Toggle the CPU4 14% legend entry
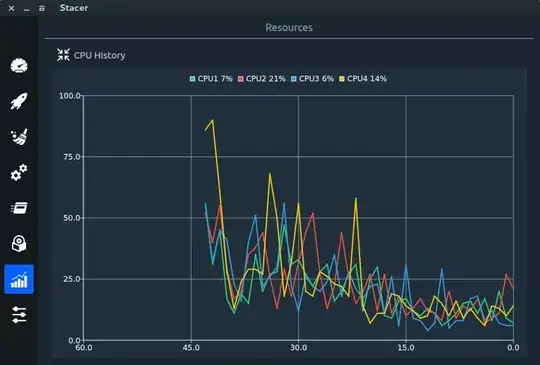This screenshot has width=540, height=365. point(363,79)
